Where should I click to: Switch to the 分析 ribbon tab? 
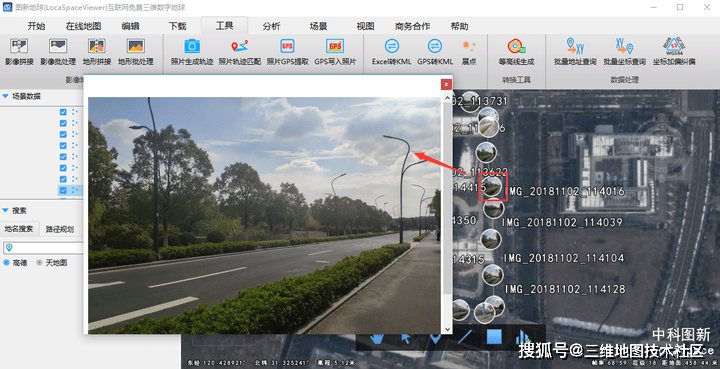click(x=271, y=26)
